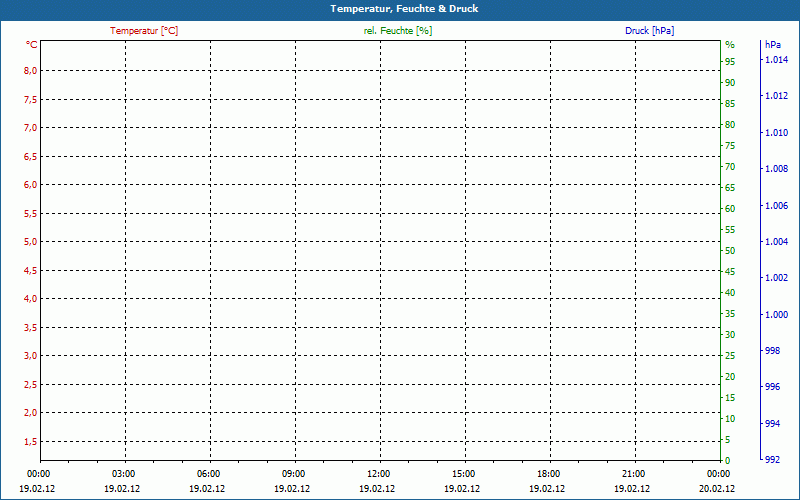Viewport: 800px width, 500px height.
Task: Click the 3,5 temperature axis value
Action: [x=31, y=327]
